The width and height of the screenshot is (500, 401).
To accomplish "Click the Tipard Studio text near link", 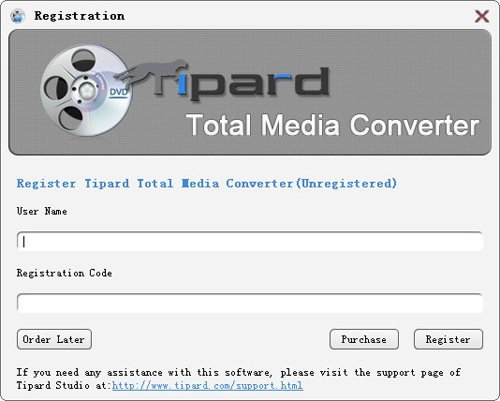I will click(x=53, y=385).
